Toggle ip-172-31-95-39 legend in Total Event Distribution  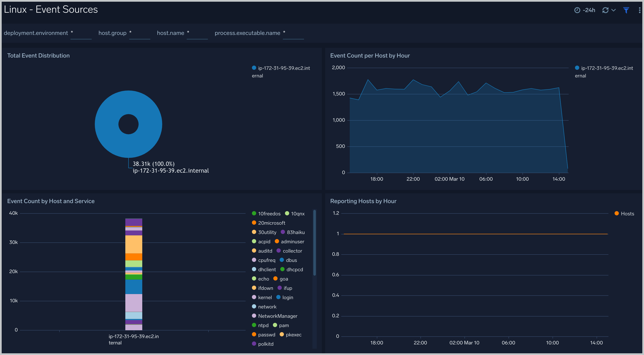tap(281, 72)
